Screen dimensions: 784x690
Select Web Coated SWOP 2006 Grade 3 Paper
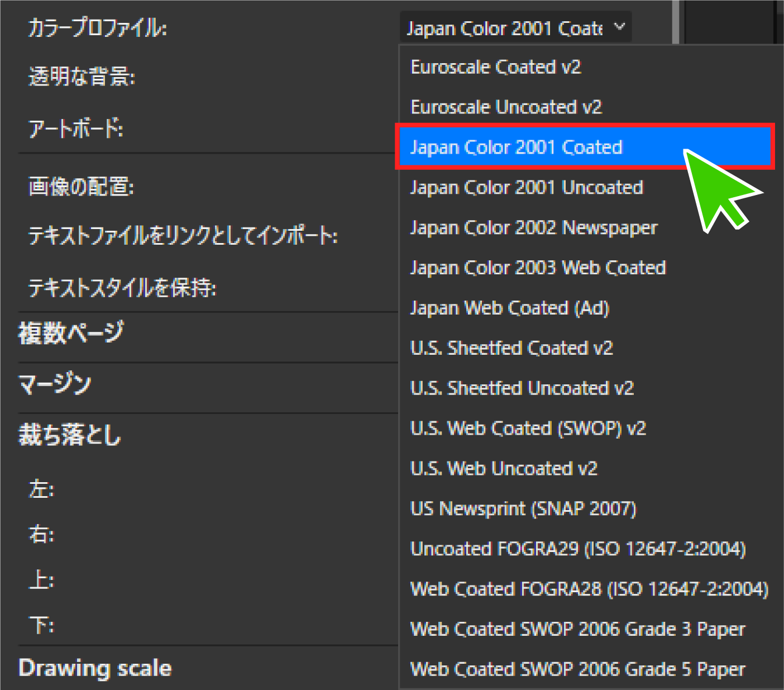[x=577, y=629]
